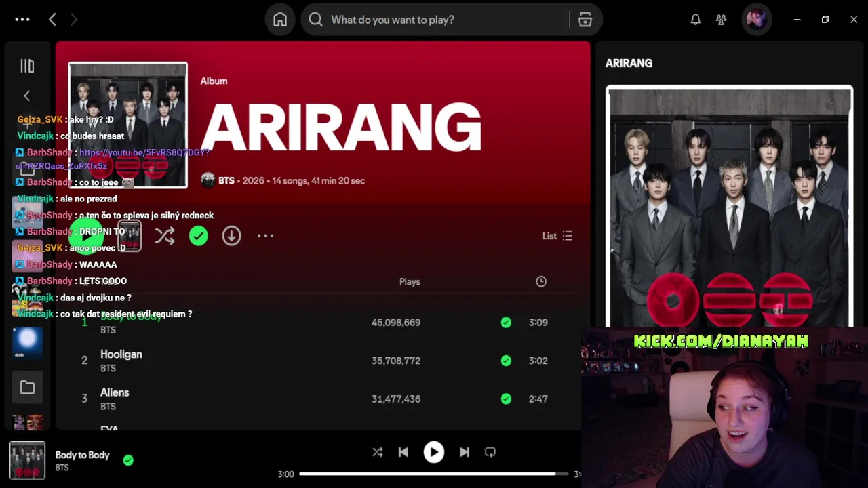This screenshot has width=868, height=488.
Task: Open the folder icon in library sidebar
Action: click(x=27, y=387)
